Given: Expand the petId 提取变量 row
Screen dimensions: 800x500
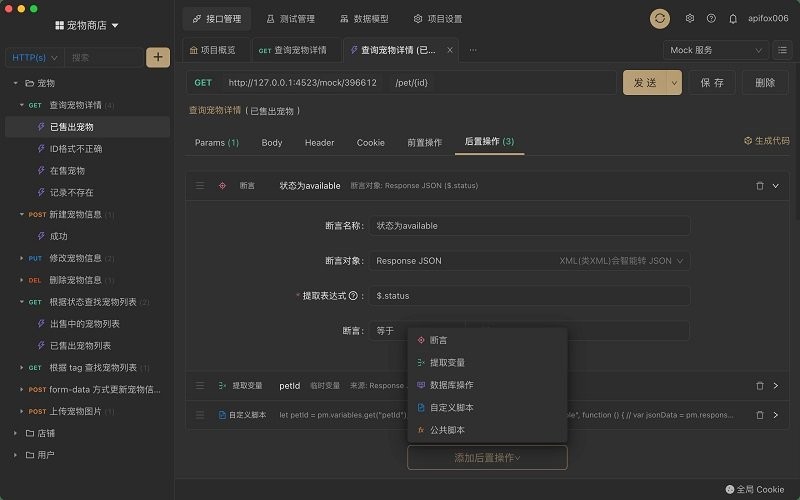Looking at the screenshot, I should point(776,385).
